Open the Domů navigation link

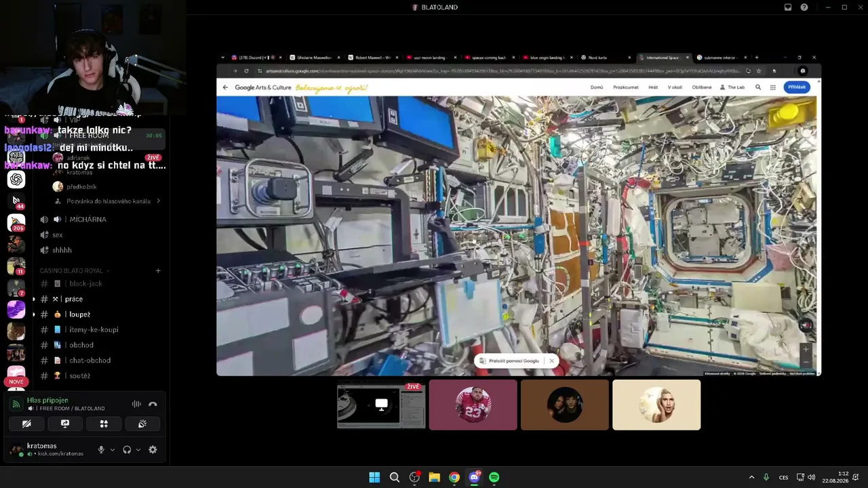coord(597,87)
